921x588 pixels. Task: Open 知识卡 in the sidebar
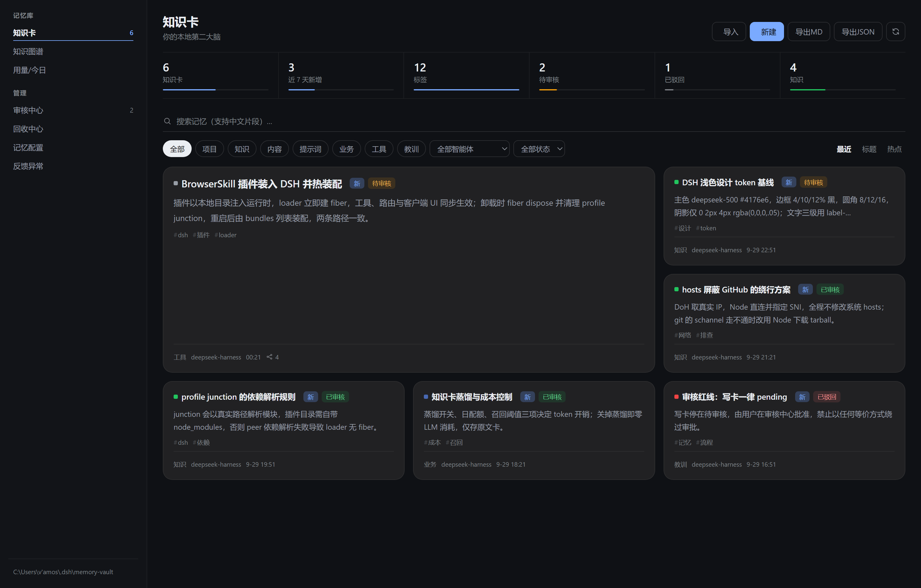coord(73,33)
